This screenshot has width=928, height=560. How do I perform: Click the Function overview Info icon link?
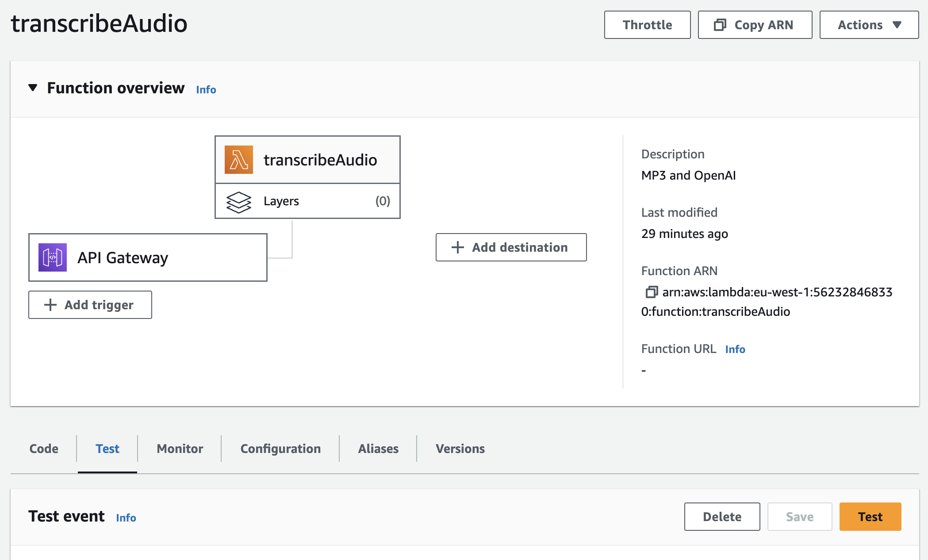pos(206,88)
